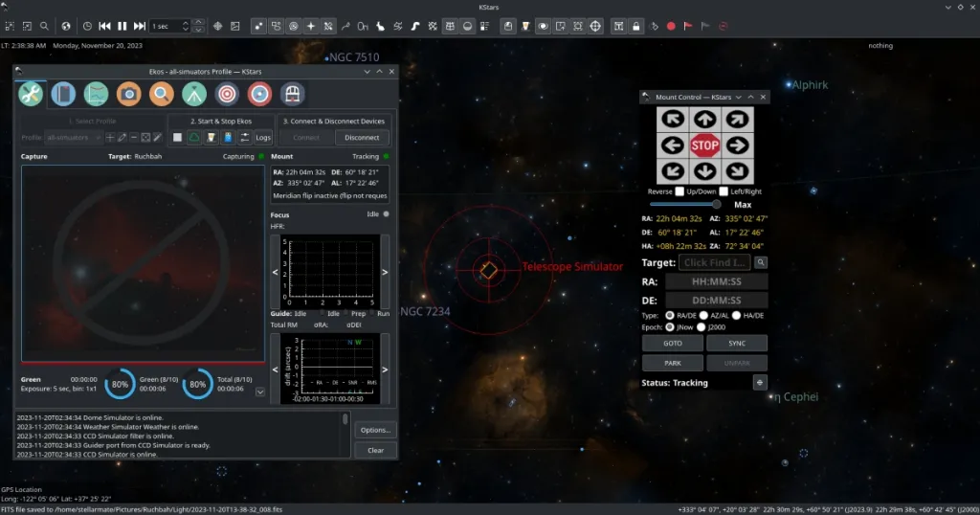Viewport: 980px width, 515px height.
Task: Select the RA/DE coordinate type radio
Action: tap(669, 316)
